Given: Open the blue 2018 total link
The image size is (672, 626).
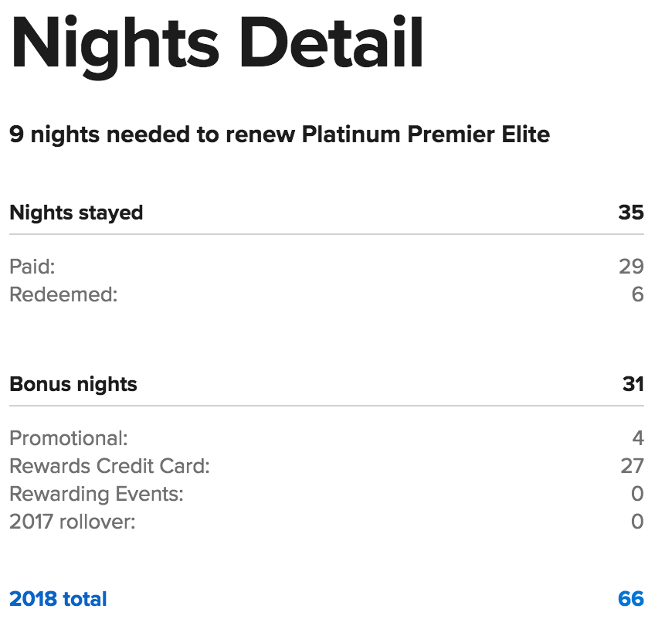Looking at the screenshot, I should [x=58, y=599].
